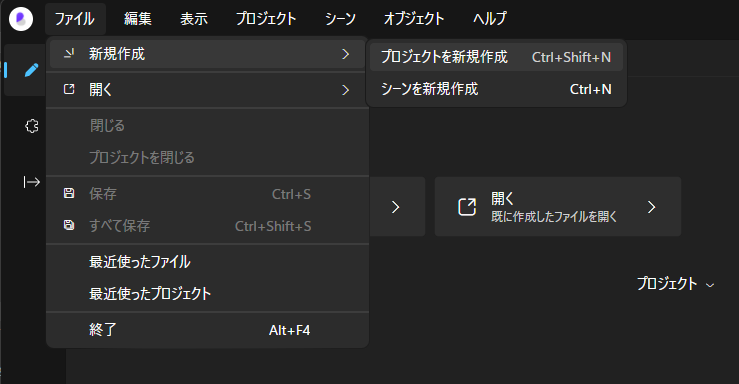Click the プロジェクトを閉じる menu entry
This screenshot has height=384, width=739.
[x=207, y=157]
